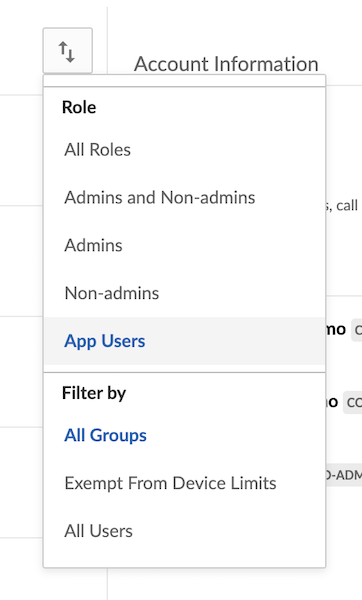Screen dimensions: 362x600
Task: Click the sort arrows filter button
Action: tap(67, 51)
